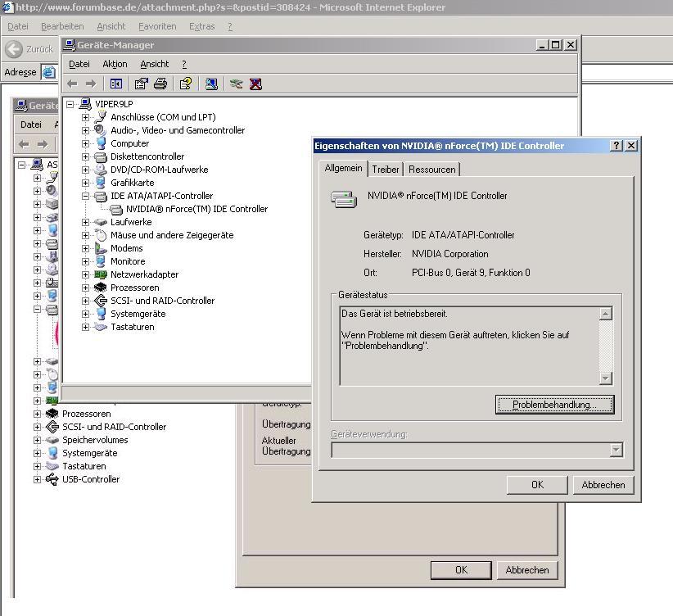Expand the Grafikkarte node

85,183
